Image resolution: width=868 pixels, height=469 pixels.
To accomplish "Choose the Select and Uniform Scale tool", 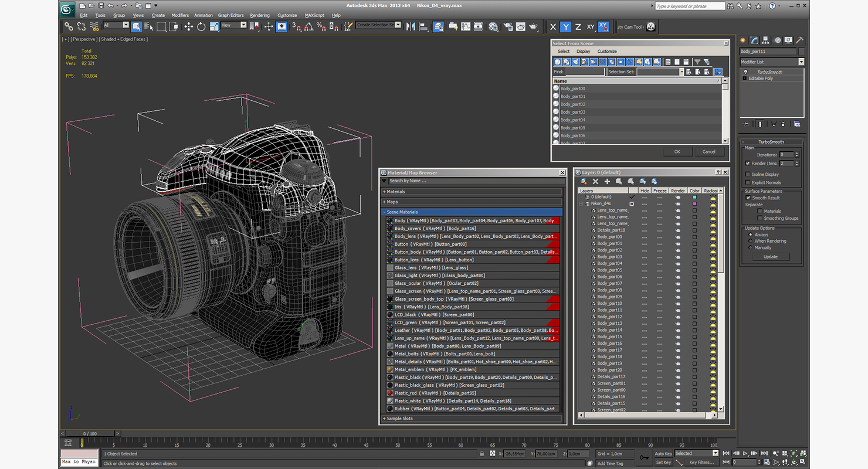I will point(214,26).
